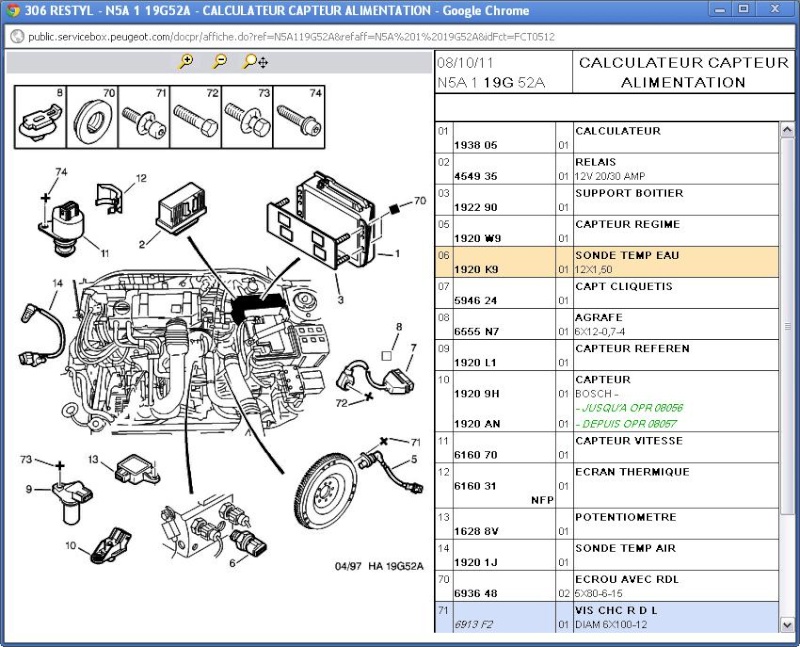The image size is (800, 647).
Task: Select thumbnail of part 73 screw
Action: 247,117
